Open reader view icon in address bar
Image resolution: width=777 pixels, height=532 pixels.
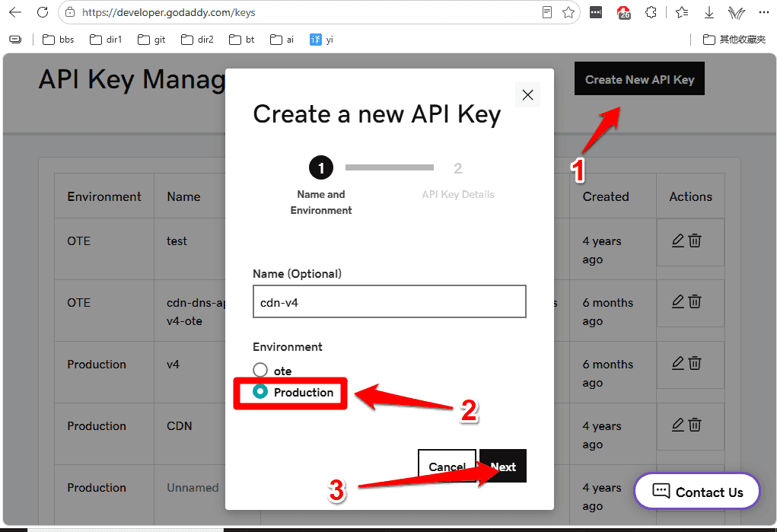tap(547, 12)
